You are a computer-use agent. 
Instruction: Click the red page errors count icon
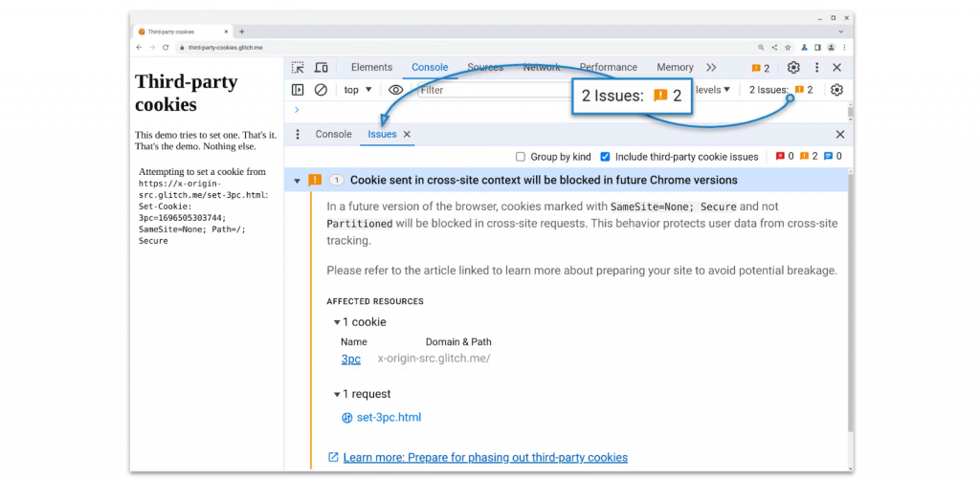[780, 156]
